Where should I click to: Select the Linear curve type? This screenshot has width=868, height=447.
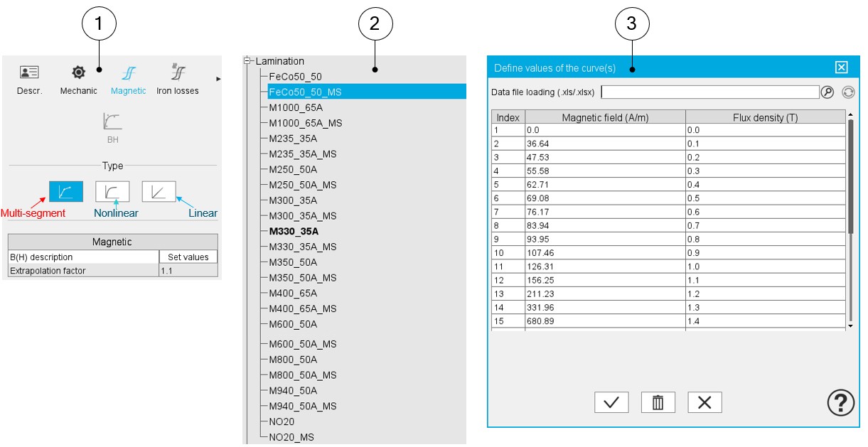tap(159, 191)
